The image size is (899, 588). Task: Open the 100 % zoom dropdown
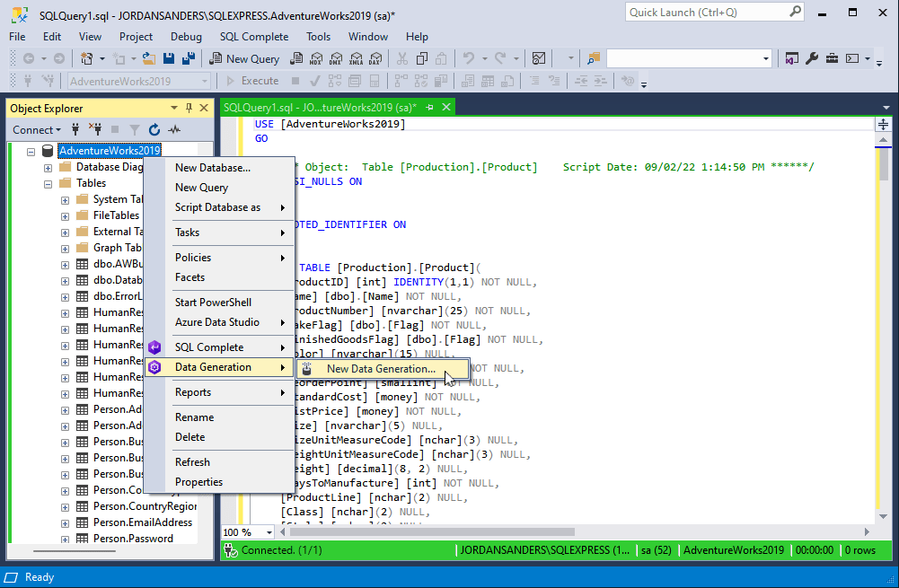[x=269, y=532]
